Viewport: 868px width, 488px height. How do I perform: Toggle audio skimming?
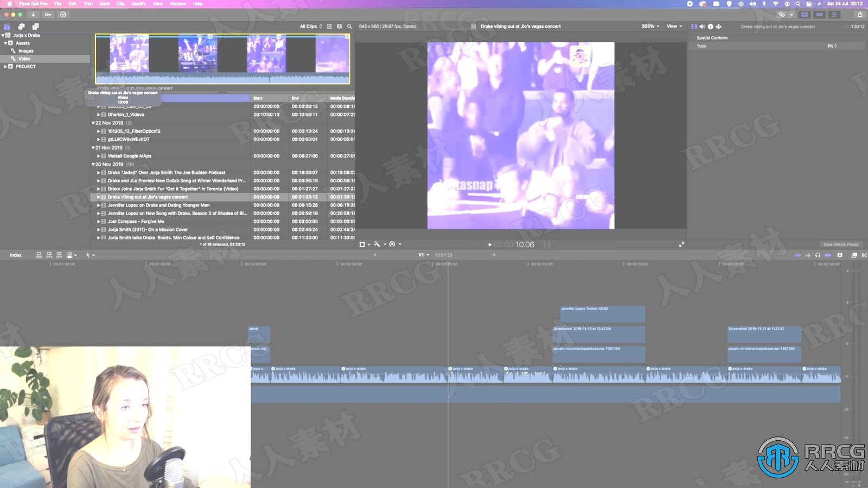(808, 255)
